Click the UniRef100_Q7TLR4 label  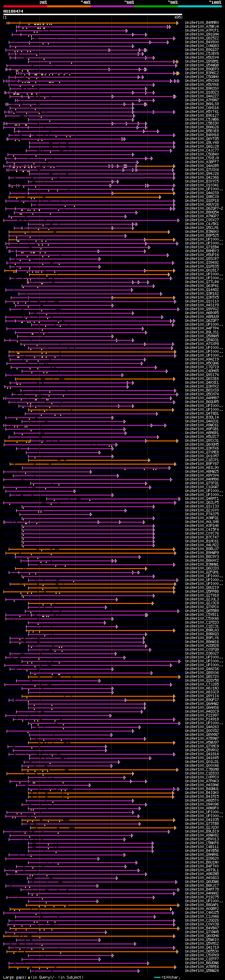coord(202,282)
